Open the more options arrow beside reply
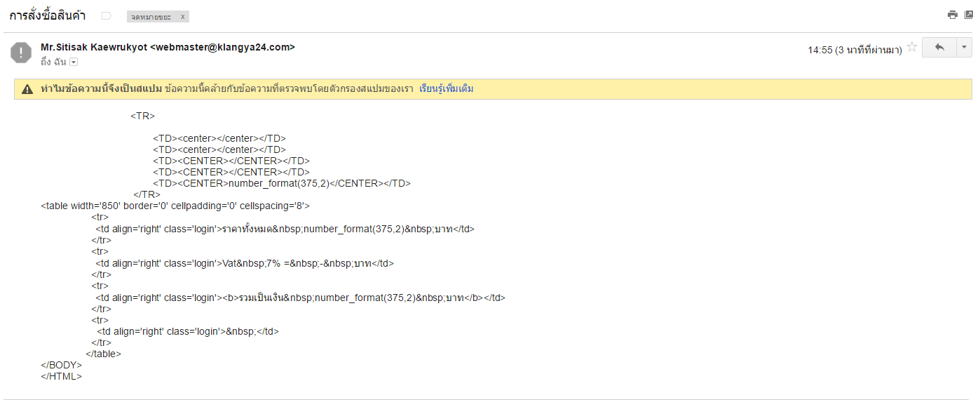The height and width of the screenshot is (400, 980). click(x=965, y=47)
